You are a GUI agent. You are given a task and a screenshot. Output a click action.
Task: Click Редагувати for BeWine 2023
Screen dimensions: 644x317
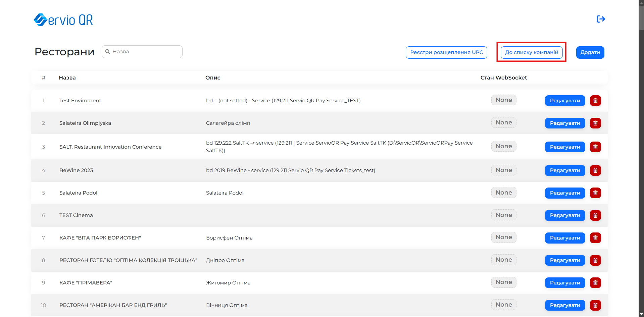565,170
